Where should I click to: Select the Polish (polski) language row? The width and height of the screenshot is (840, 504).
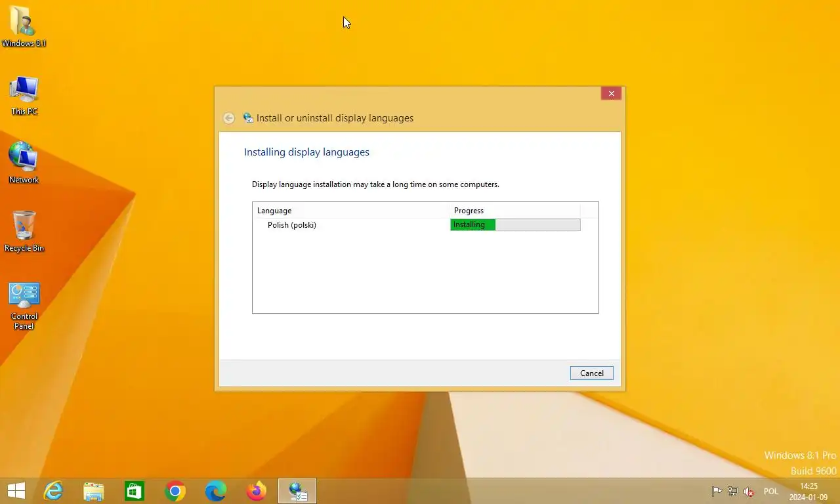[417, 225]
